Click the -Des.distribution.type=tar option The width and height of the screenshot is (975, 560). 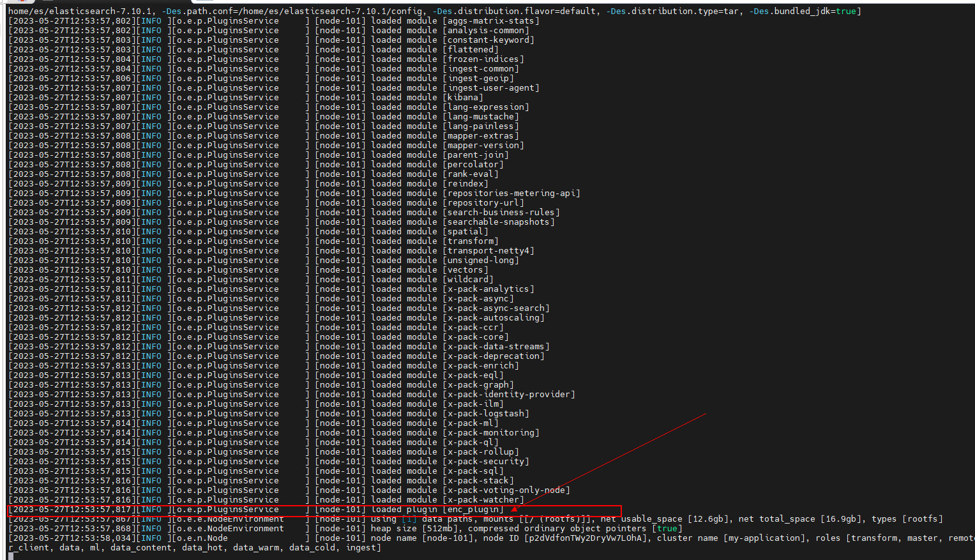pos(675,11)
